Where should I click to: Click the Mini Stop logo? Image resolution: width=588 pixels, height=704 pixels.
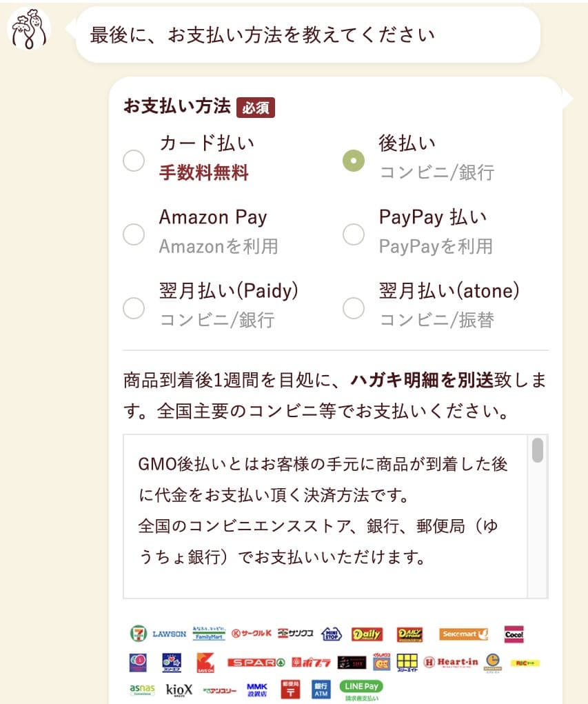[x=333, y=634]
